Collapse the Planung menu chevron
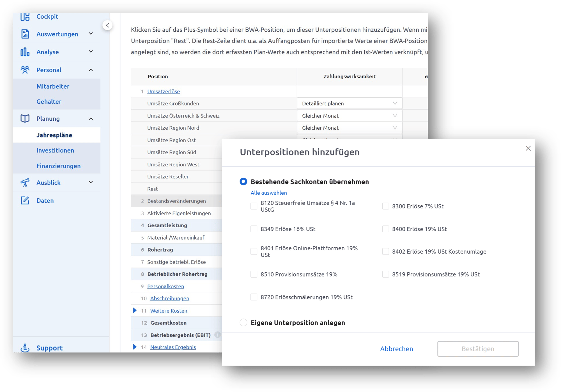 (91, 119)
